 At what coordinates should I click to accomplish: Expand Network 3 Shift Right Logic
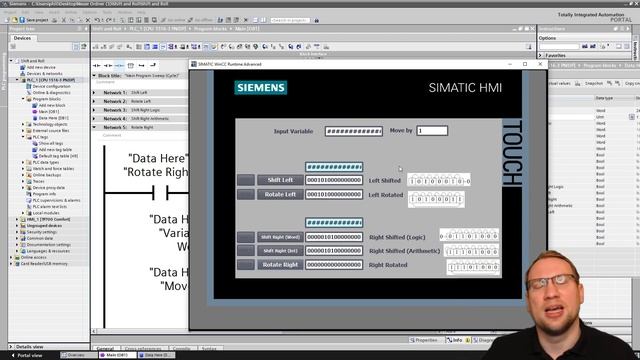tap(94, 110)
